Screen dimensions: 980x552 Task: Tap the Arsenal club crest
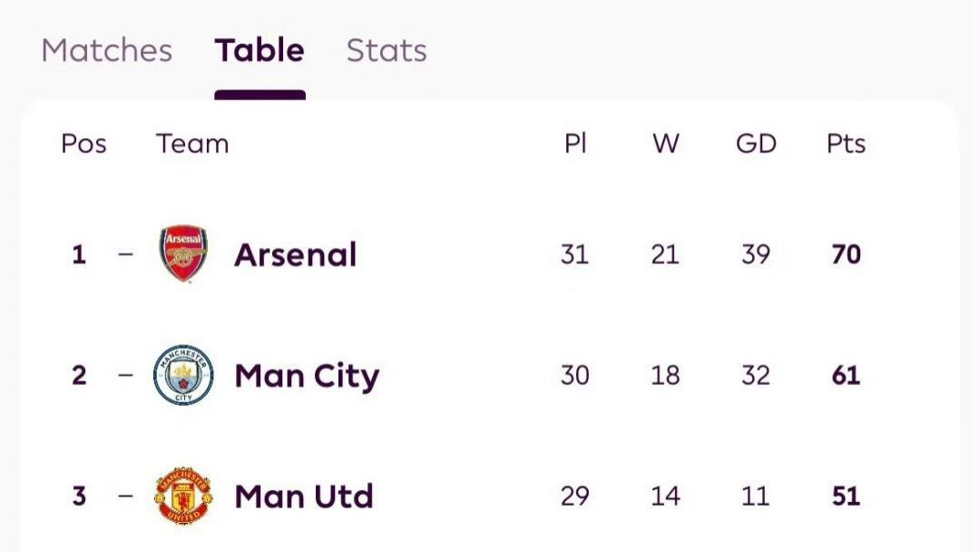tap(183, 254)
